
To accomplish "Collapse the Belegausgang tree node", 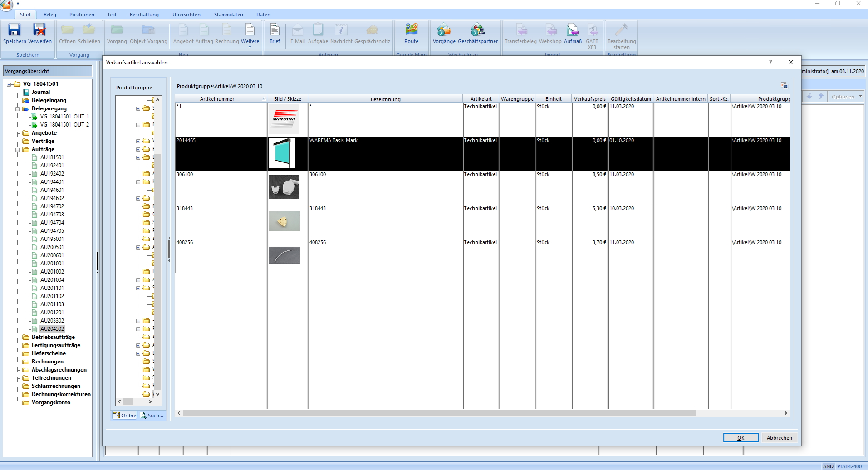I will tap(17, 109).
